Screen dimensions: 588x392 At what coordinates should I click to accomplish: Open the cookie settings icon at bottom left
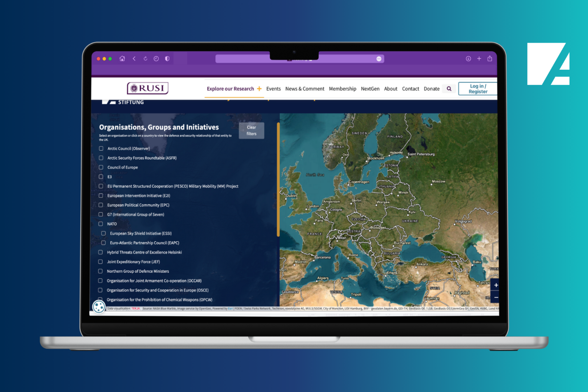(99, 306)
